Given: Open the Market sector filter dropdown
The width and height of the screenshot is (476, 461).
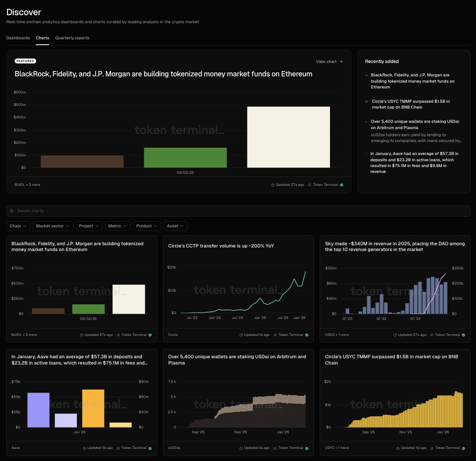Looking at the screenshot, I should pyautogui.click(x=53, y=226).
